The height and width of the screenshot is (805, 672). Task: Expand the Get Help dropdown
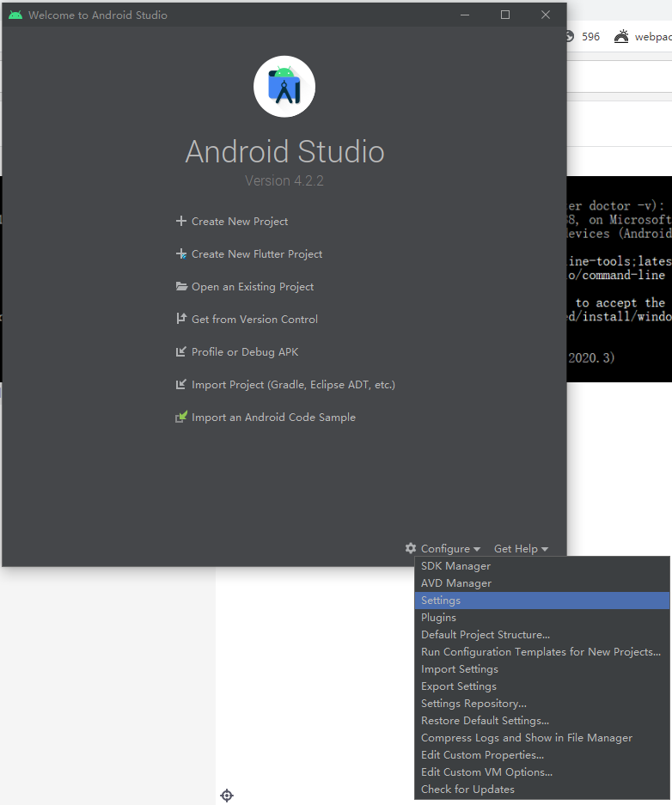click(521, 548)
